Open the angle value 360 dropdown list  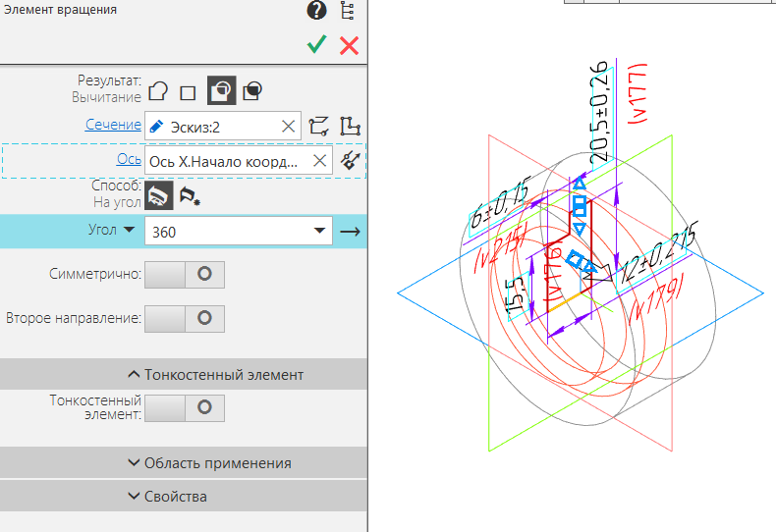click(319, 231)
